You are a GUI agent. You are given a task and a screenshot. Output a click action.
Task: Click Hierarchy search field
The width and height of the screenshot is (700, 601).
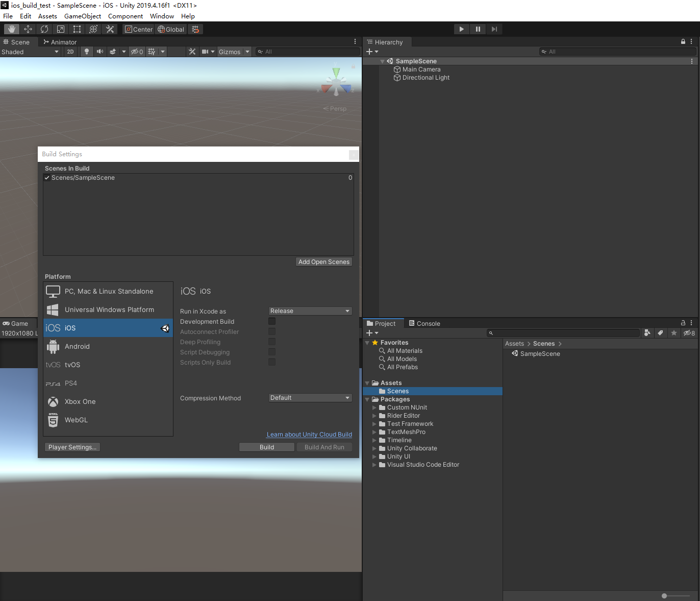point(618,52)
